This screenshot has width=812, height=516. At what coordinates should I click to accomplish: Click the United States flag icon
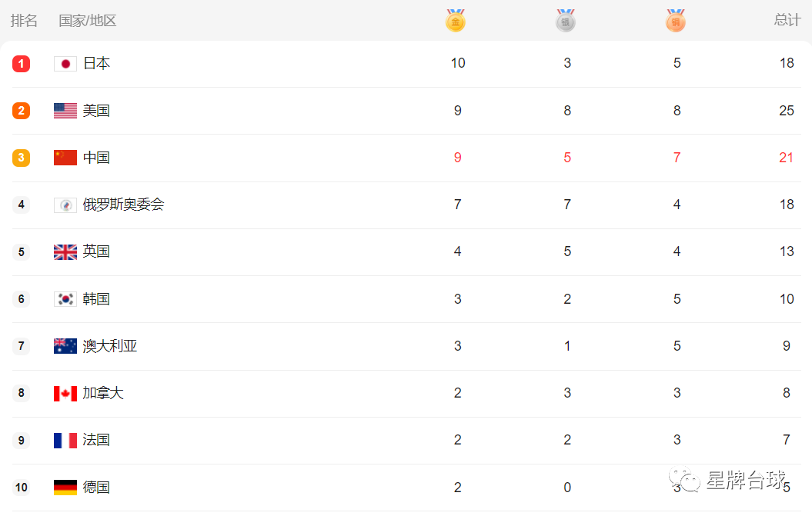pos(65,111)
